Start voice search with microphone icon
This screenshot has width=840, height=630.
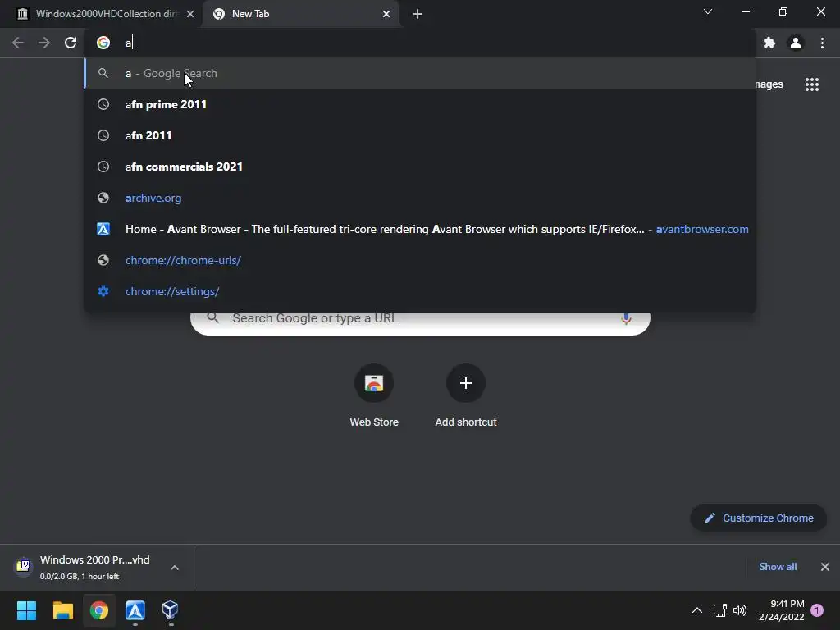pyautogui.click(x=626, y=318)
